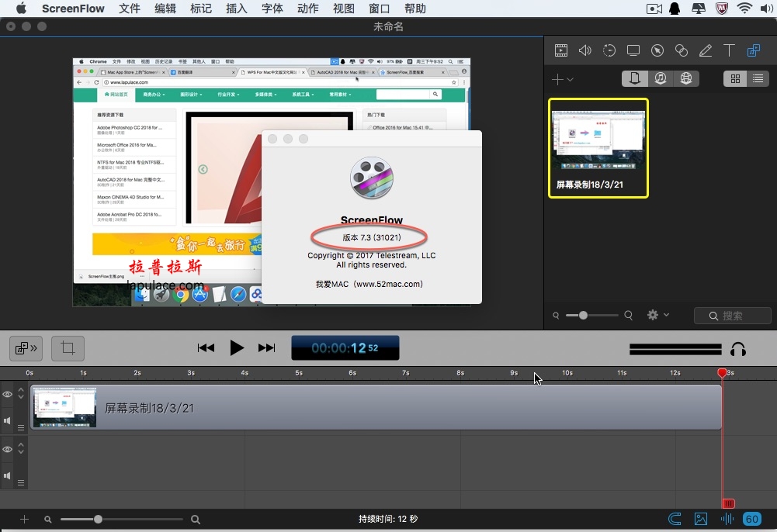
Task: Select the 屏幕录制18/3/21 timeline clip
Action: click(376, 408)
